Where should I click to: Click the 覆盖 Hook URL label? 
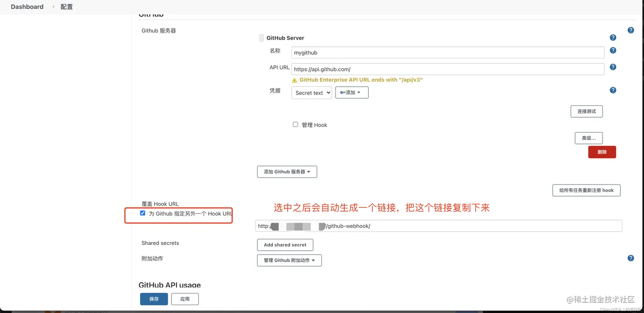[x=160, y=204]
